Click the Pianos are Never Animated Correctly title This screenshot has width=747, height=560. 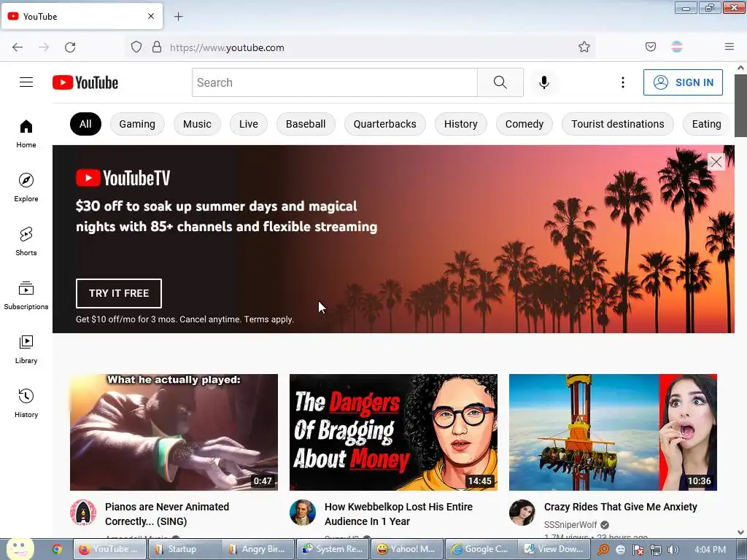[x=167, y=514]
